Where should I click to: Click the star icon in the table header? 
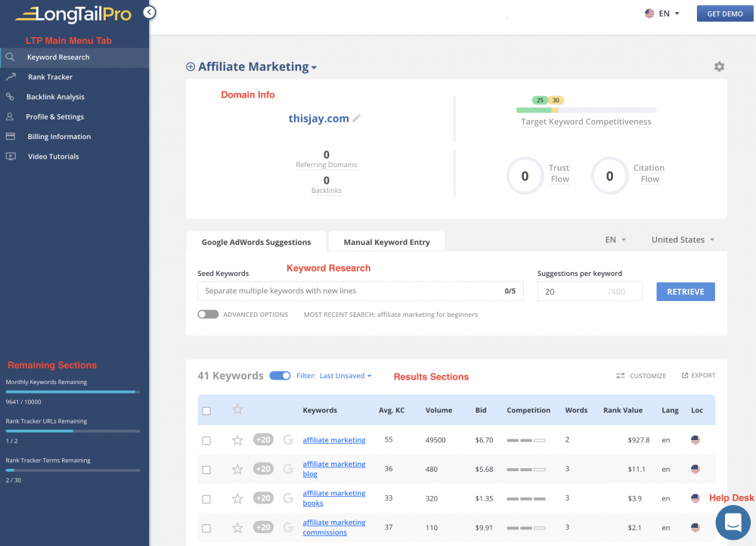[237, 410]
